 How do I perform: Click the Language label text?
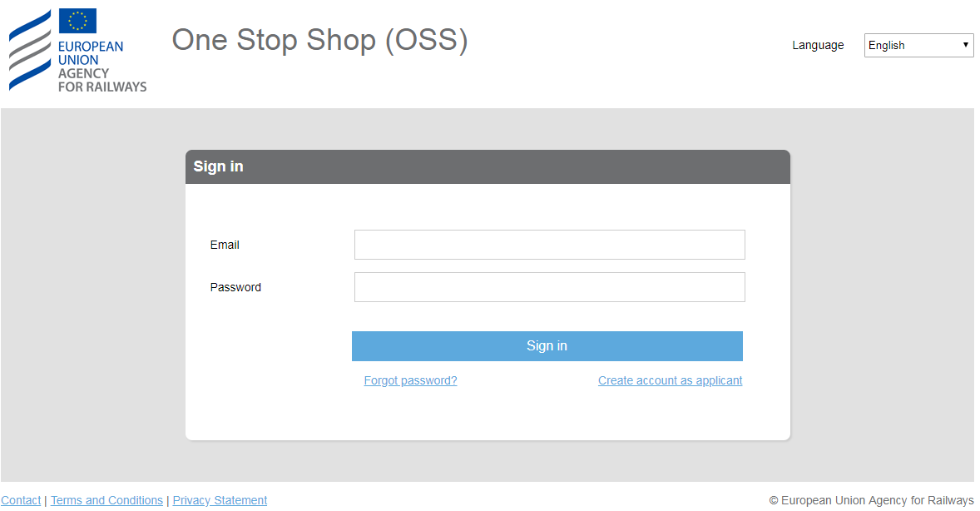pyautogui.click(x=818, y=45)
